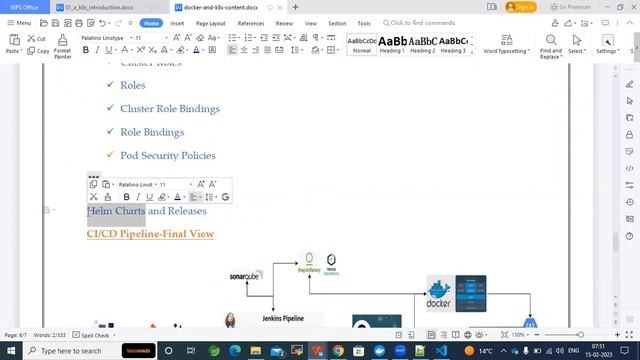Viewport: 640px width, 360px height.
Task: Click the ribbon font color swatch
Action: pyautogui.click(x=196, y=50)
